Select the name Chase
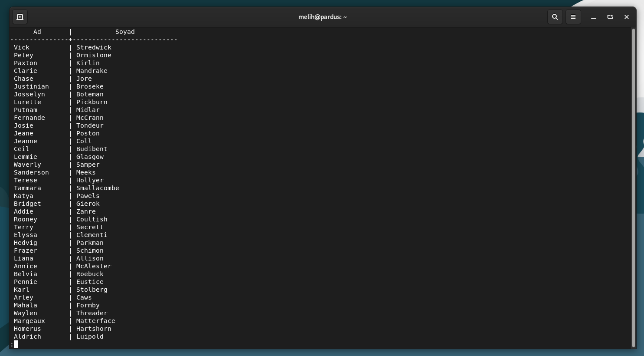644x356 pixels. (23, 79)
